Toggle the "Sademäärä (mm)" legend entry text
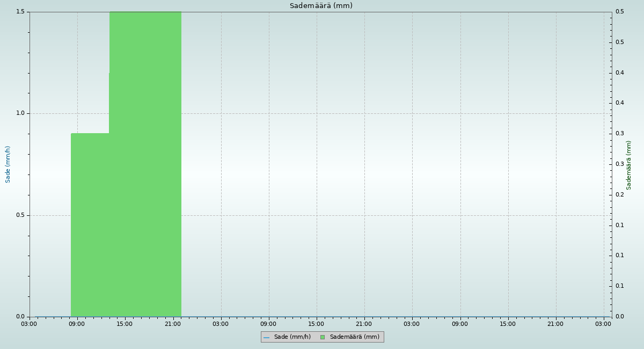This screenshot has width=644, height=349. (354, 337)
